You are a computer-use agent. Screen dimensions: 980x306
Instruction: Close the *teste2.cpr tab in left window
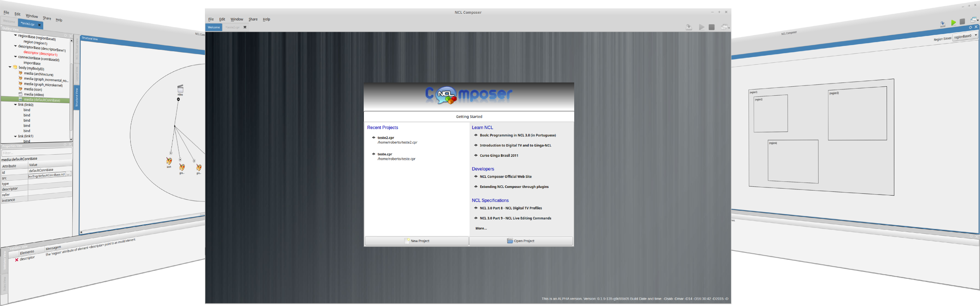39,25
